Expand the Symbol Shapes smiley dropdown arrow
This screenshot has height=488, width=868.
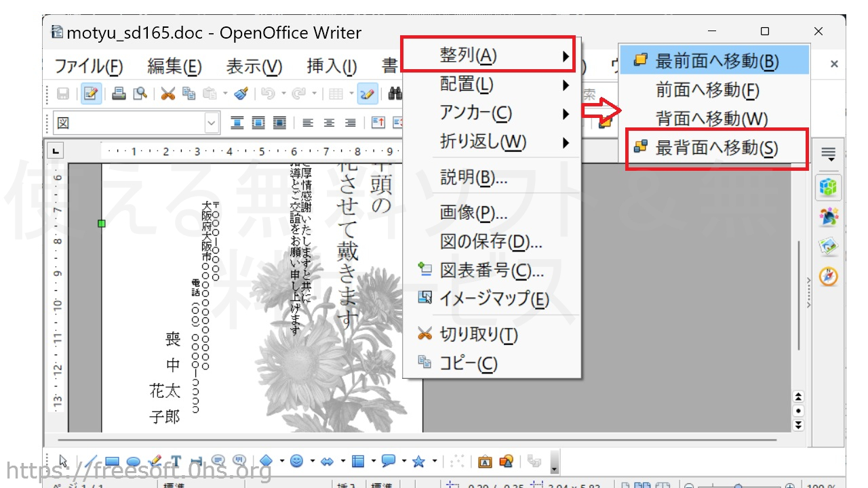tap(312, 462)
